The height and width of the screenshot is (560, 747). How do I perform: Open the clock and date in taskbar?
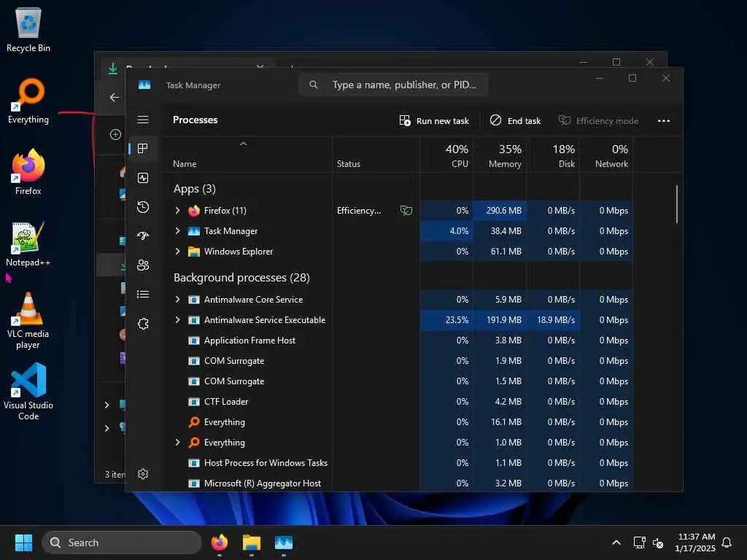[x=694, y=542]
